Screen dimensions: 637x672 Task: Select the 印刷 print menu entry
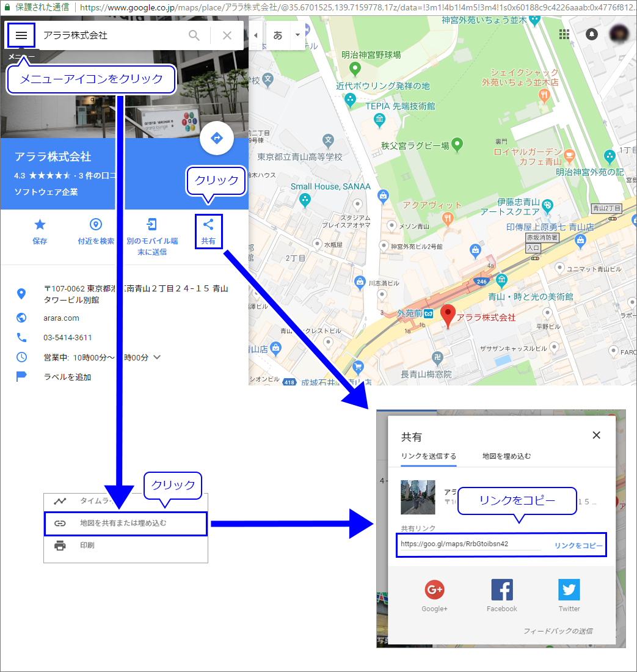pyautogui.click(x=126, y=546)
